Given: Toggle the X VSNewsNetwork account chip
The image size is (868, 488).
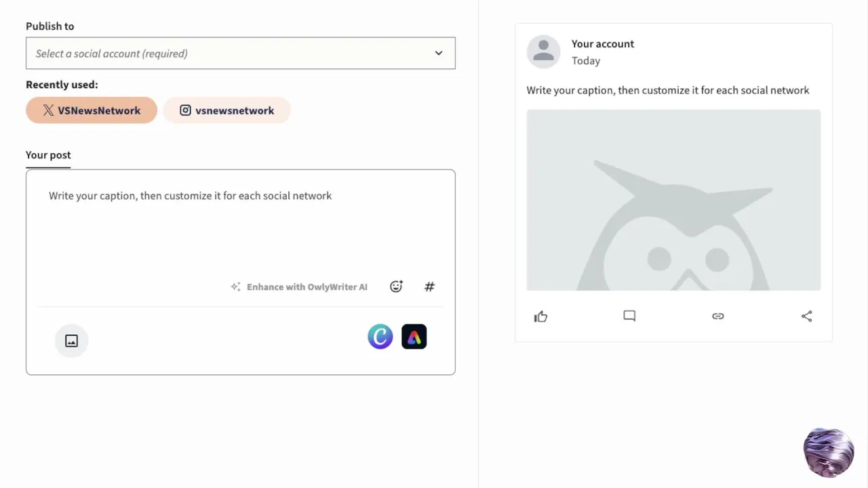Looking at the screenshot, I should coord(92,110).
